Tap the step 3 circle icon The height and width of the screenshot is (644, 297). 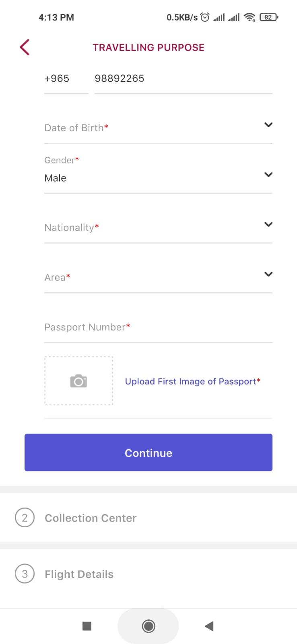click(25, 574)
